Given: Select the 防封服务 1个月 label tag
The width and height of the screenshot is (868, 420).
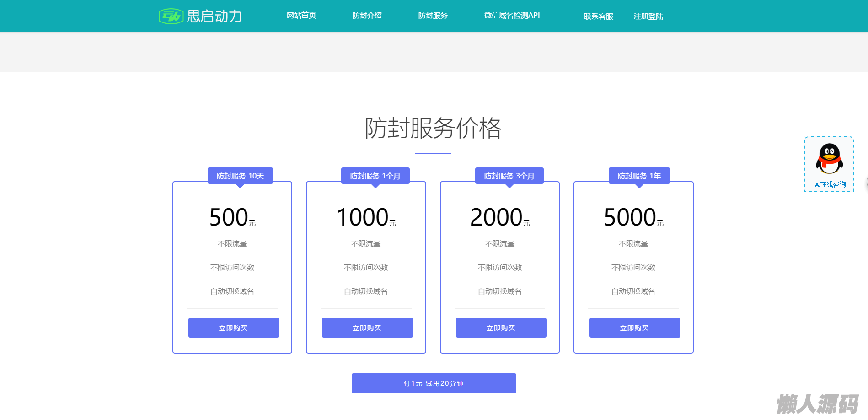Looking at the screenshot, I should 375,176.
